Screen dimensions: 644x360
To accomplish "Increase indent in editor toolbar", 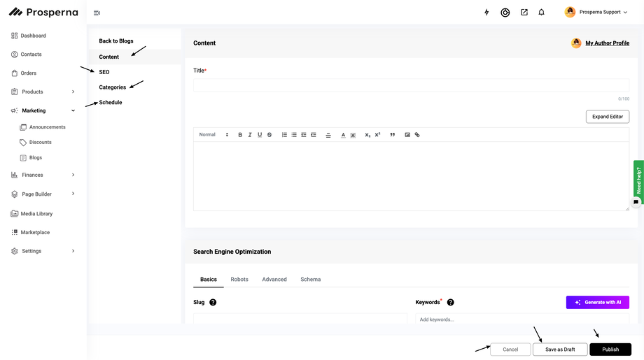I will click(x=314, y=135).
